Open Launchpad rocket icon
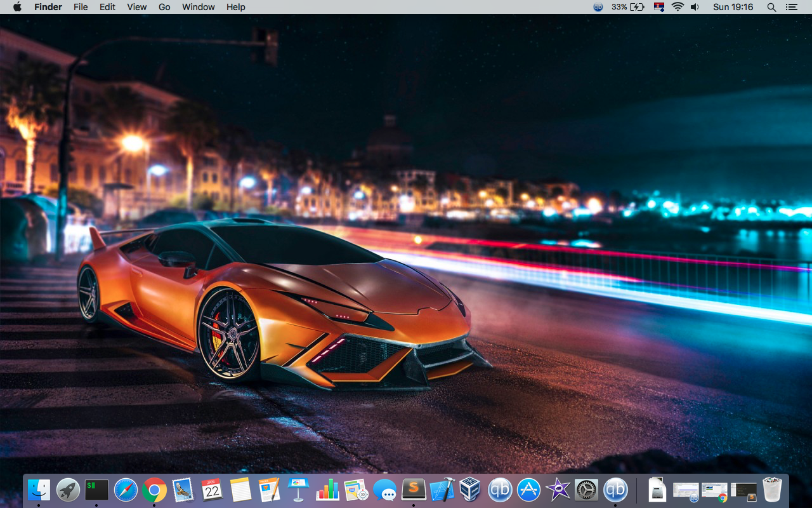Screen dimensions: 812x508 pyautogui.click(x=68, y=490)
